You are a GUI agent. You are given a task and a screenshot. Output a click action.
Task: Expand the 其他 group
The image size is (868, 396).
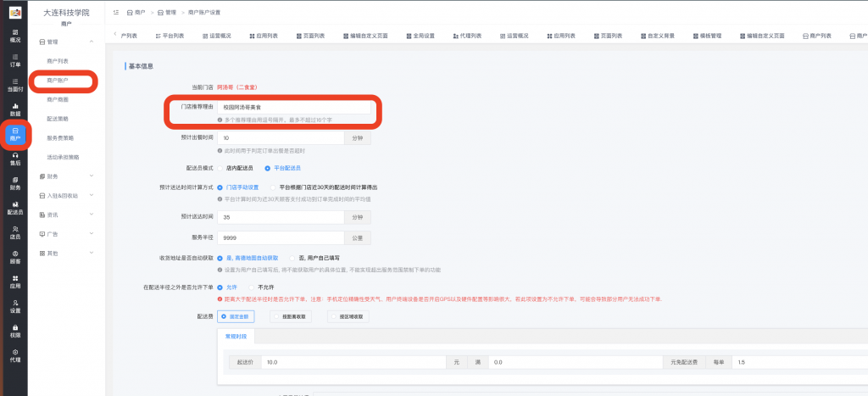[66, 253]
